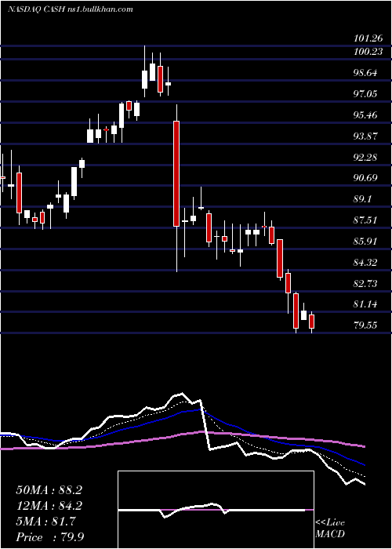Click the last red candlestick on the chart
392x549 pixels.
coord(311,322)
